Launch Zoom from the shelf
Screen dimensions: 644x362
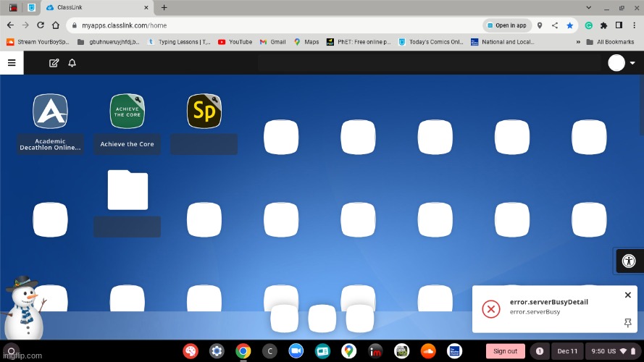(x=296, y=351)
